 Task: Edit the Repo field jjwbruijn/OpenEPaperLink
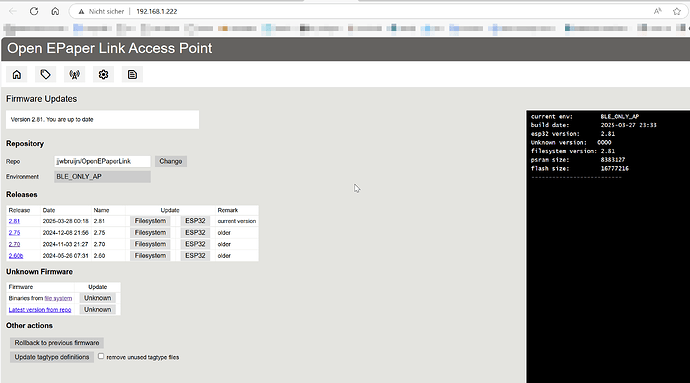[x=103, y=161]
